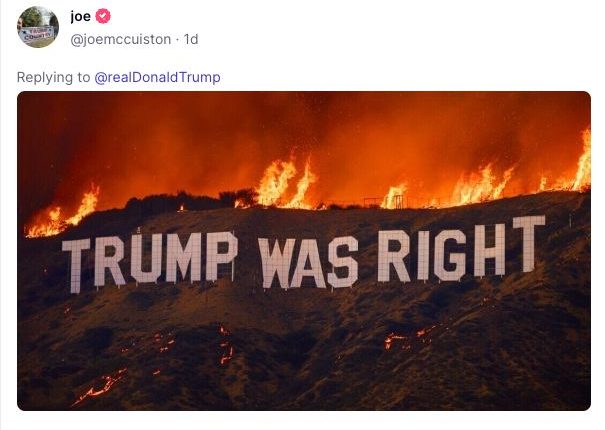Click the flames at the left ridge edge

[63, 213]
